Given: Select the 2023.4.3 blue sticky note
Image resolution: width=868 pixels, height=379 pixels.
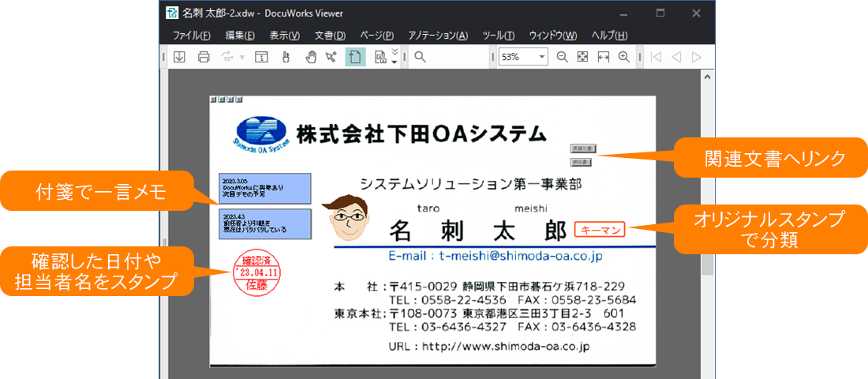Looking at the screenshot, I should pos(265,224).
